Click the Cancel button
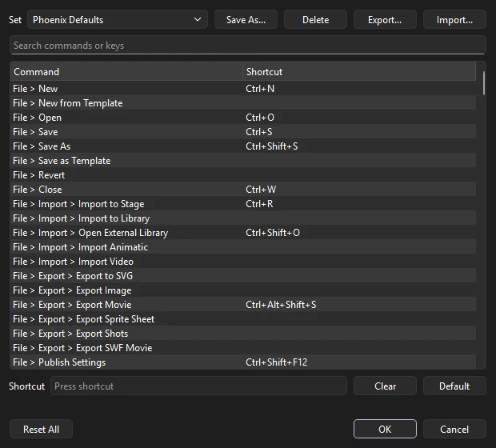Screen dimensions: 496x448 (x=454, y=429)
